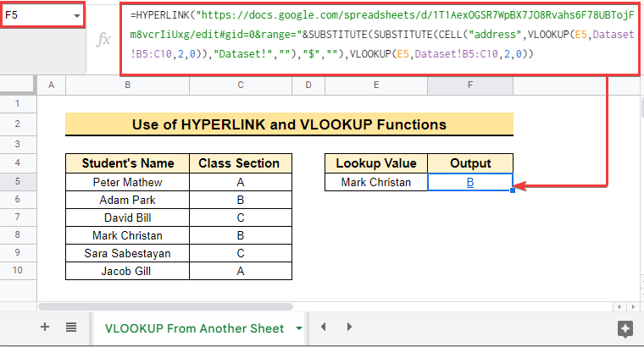The height and width of the screenshot is (347, 644).
Task: Select row 1 header
Action: pos(18,103)
